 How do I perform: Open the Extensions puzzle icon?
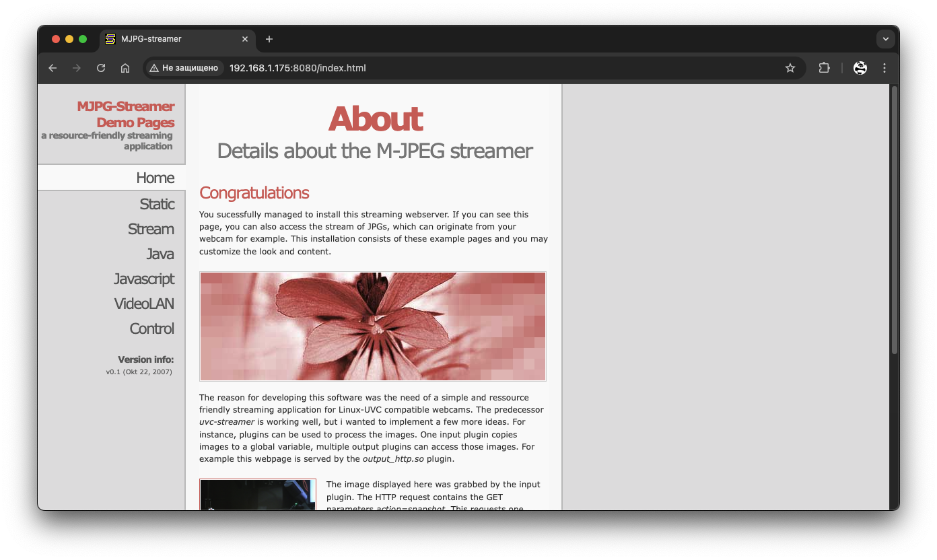[x=824, y=68]
